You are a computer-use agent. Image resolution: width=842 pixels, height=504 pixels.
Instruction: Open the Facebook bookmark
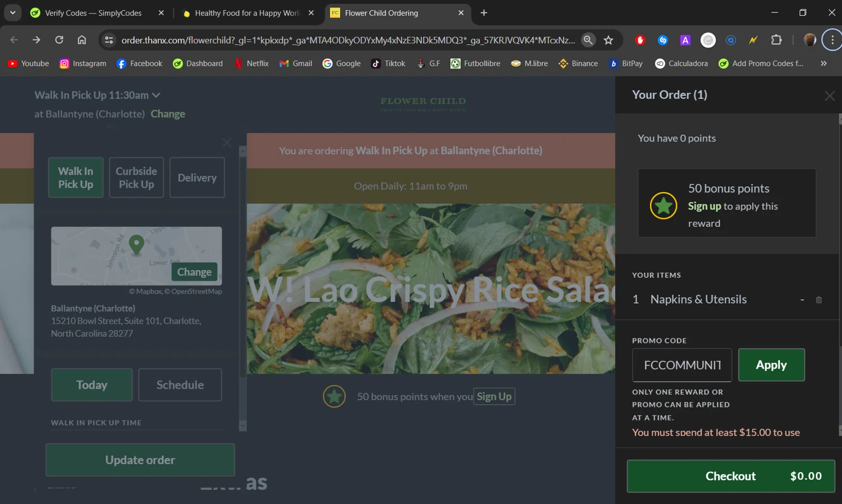point(139,63)
